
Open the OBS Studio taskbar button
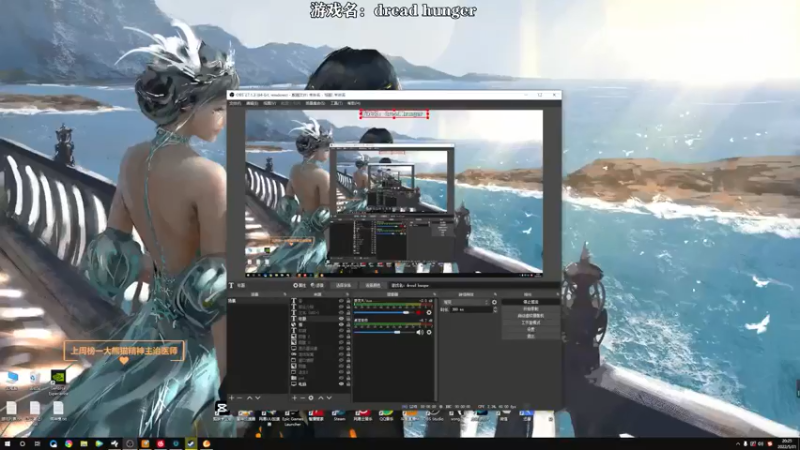pyautogui.click(x=130, y=444)
